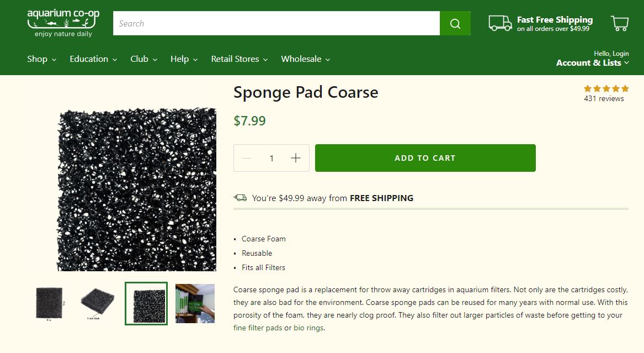Open the Account & Lists dropdown
644x353 pixels.
pyautogui.click(x=592, y=63)
